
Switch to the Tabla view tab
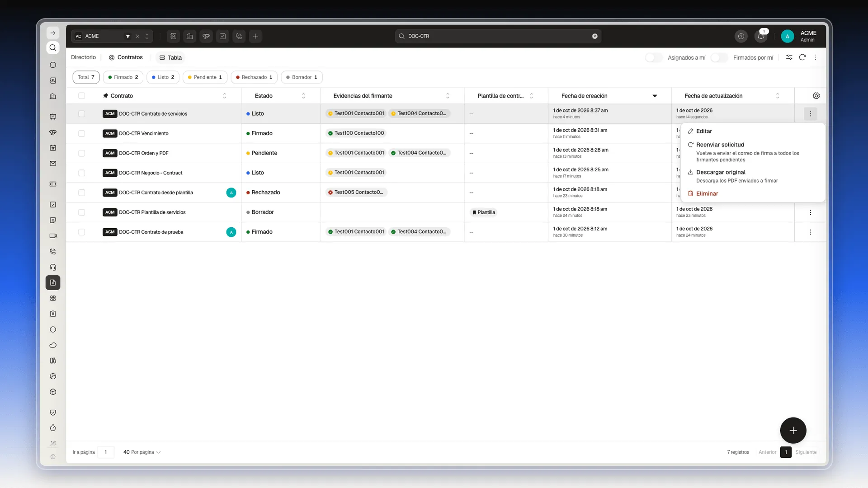pyautogui.click(x=170, y=57)
